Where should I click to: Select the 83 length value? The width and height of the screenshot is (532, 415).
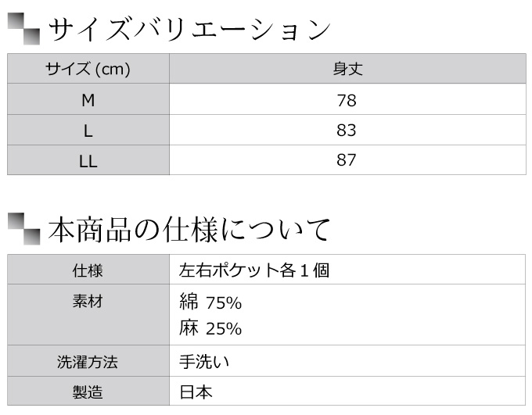(347, 131)
